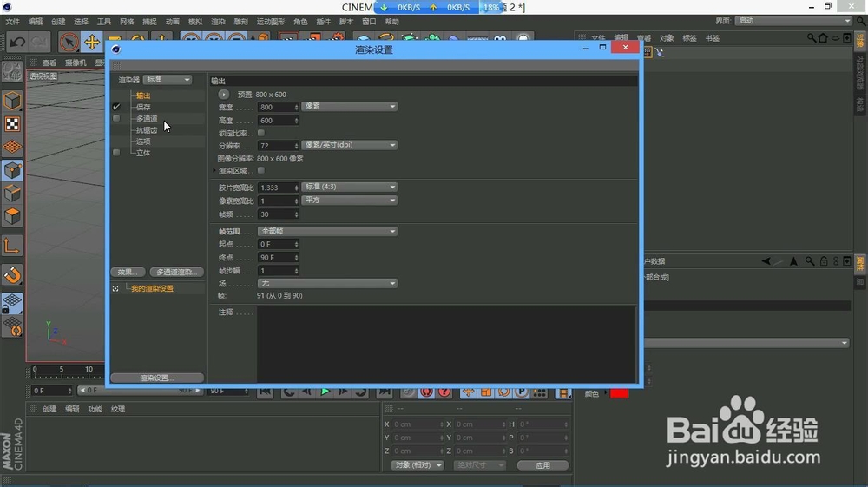Screen dimensions: 868x487
Task: Open the 界面 启动 layout dropdown
Action: (x=793, y=21)
